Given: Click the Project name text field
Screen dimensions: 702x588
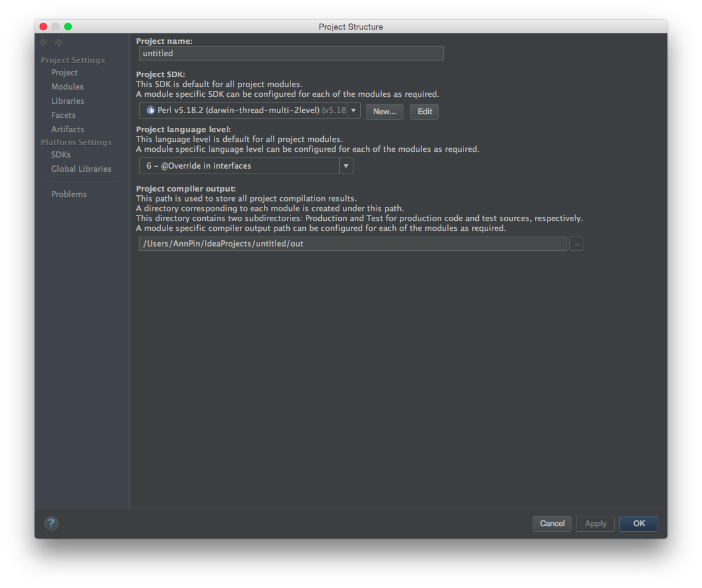Looking at the screenshot, I should point(291,54).
